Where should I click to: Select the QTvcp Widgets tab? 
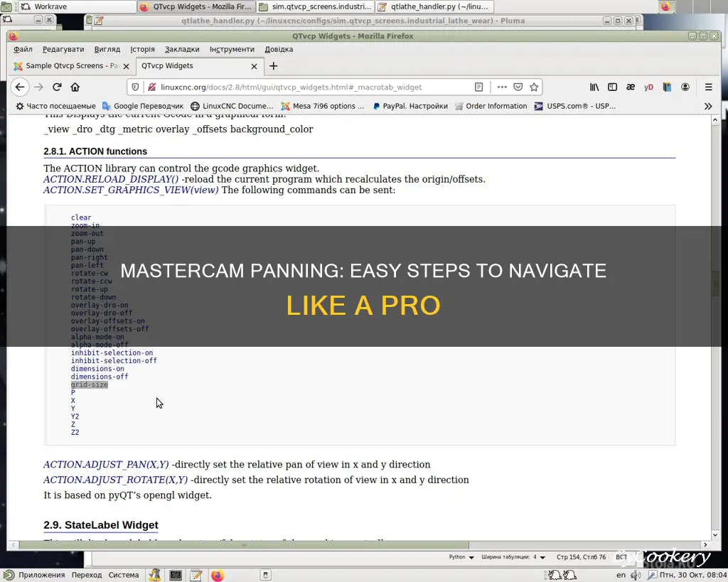tap(200, 66)
